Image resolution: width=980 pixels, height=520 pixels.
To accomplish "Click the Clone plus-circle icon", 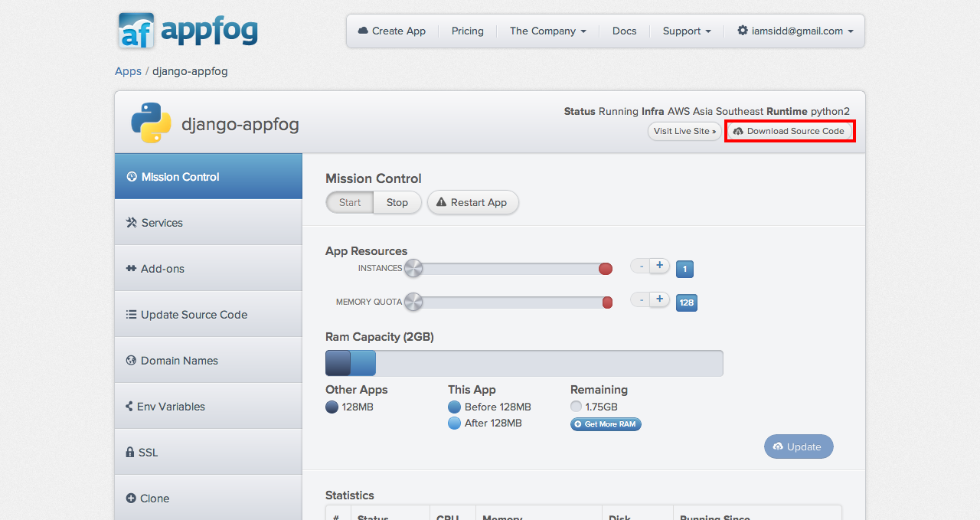I will [131, 498].
